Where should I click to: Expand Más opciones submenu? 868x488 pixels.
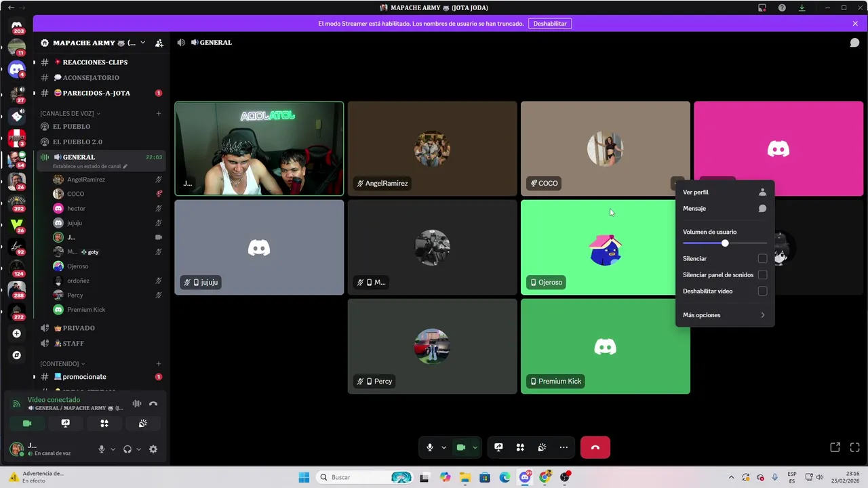(725, 315)
